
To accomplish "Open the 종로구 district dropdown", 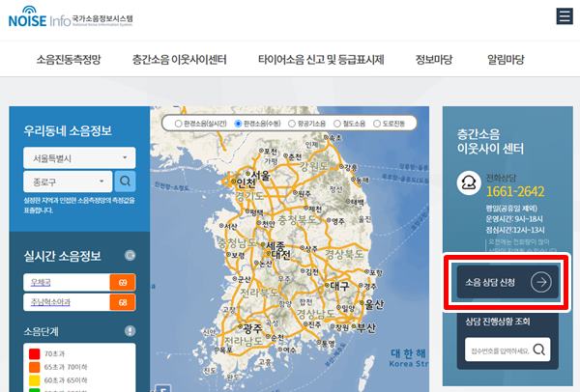I will 68,182.
